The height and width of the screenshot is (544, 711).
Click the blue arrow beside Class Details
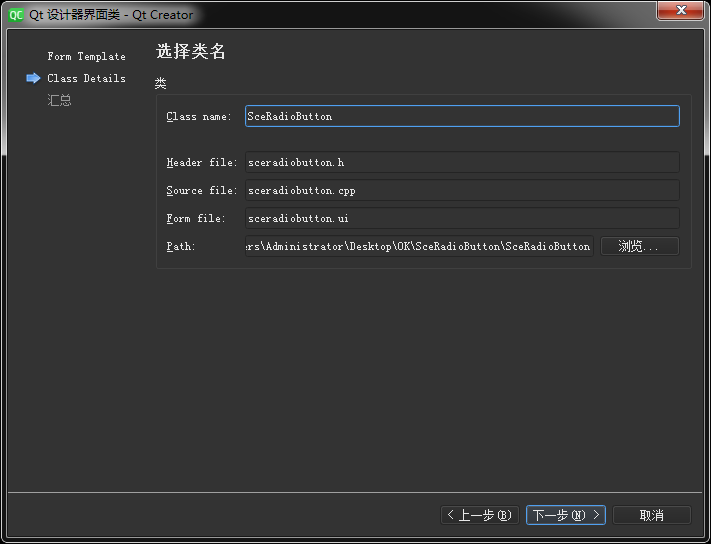click(33, 78)
